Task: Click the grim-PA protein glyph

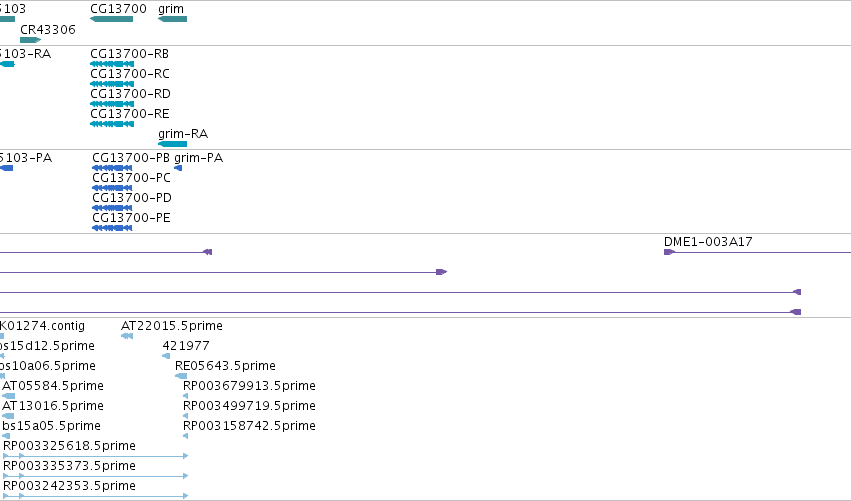Action: [x=178, y=168]
